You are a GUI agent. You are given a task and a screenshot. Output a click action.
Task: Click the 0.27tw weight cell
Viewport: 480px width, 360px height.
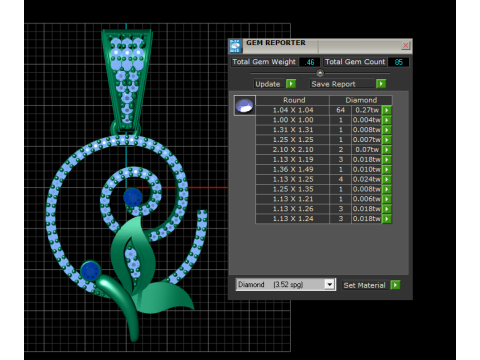point(367,110)
